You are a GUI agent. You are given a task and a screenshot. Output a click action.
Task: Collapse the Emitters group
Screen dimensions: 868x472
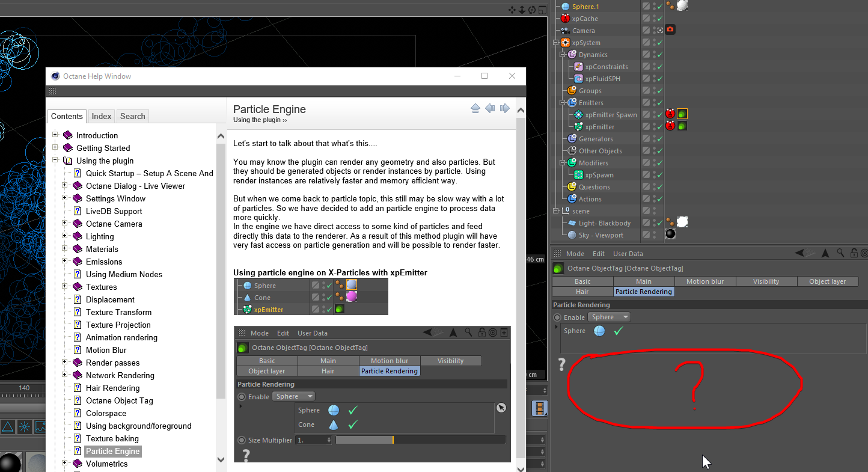click(x=563, y=103)
